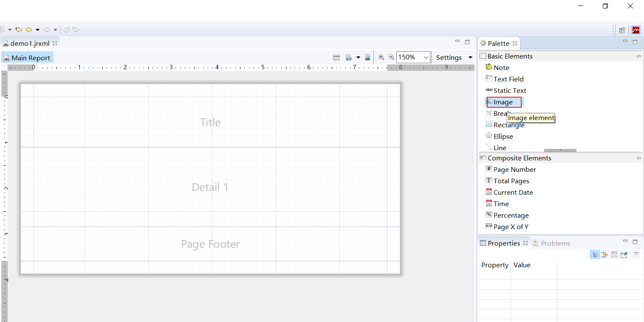This screenshot has width=644, height=322.
Task: Maximize the report editor pane
Action: point(467,42)
